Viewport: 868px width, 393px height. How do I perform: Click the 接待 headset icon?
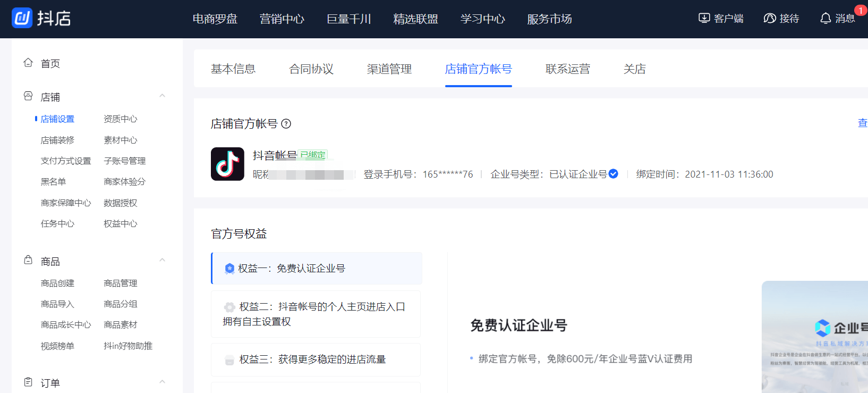(770, 18)
